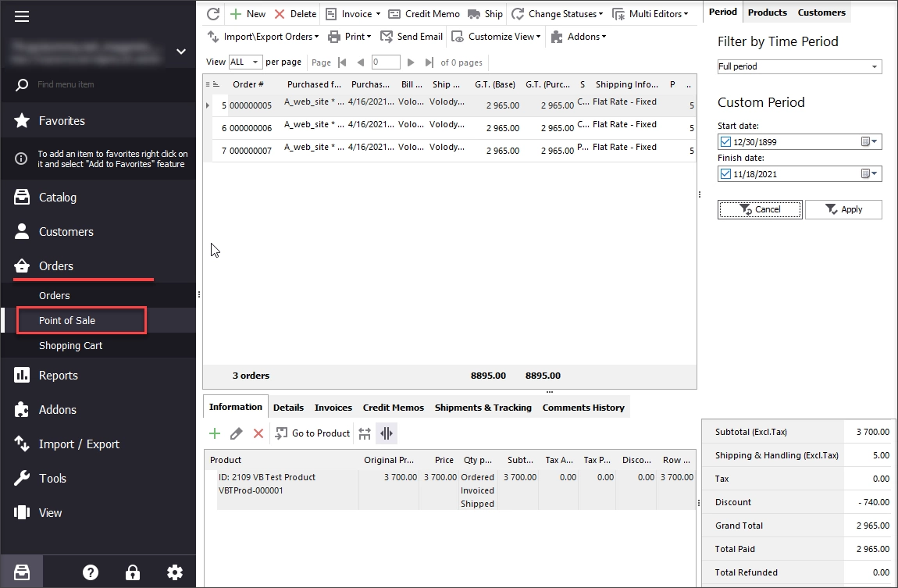Toggle the Start date checkbox
This screenshot has height=588, width=898.
(x=725, y=141)
